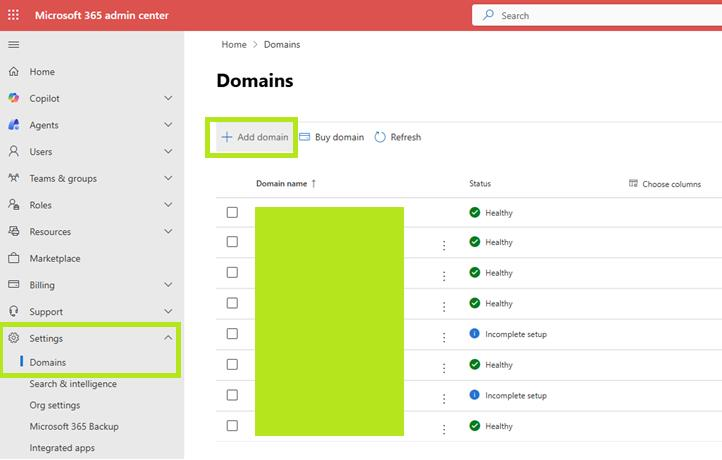Expand the Teams & groups chevron

pyautogui.click(x=169, y=178)
